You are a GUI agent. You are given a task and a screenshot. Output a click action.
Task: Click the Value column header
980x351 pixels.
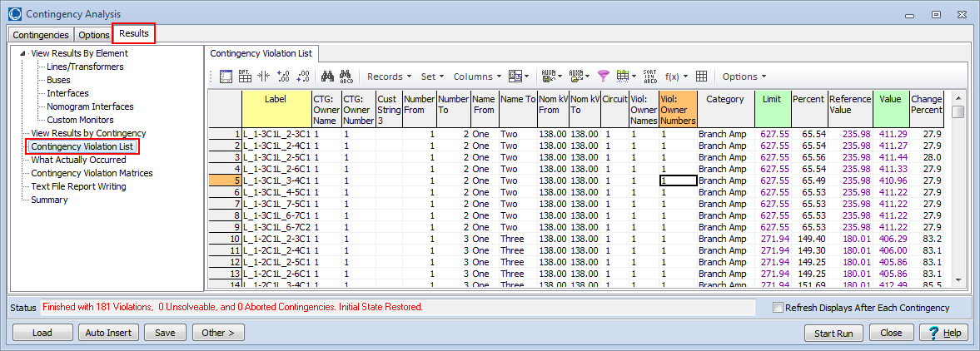(891, 109)
